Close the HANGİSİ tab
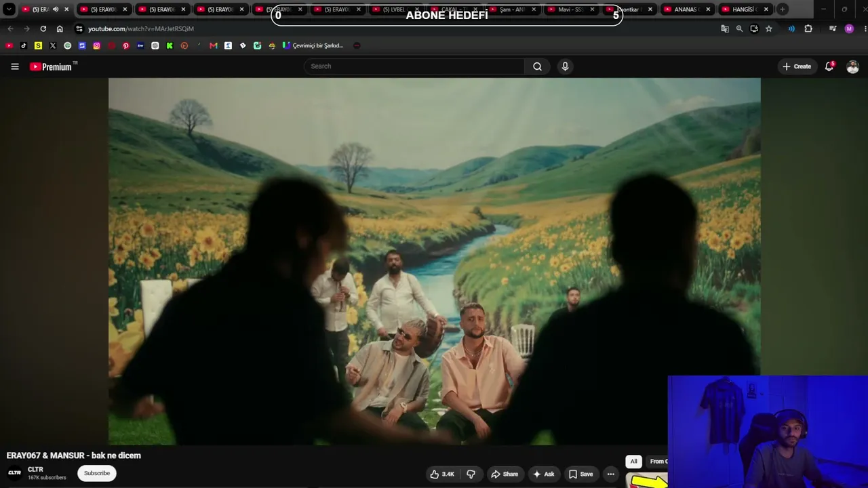 766,9
